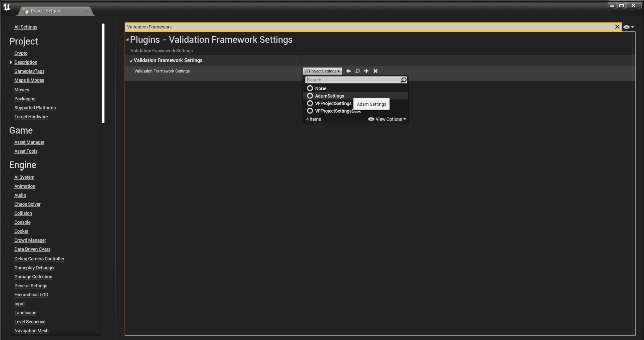
Task: Open the View Options dropdown in picker
Action: [387, 119]
